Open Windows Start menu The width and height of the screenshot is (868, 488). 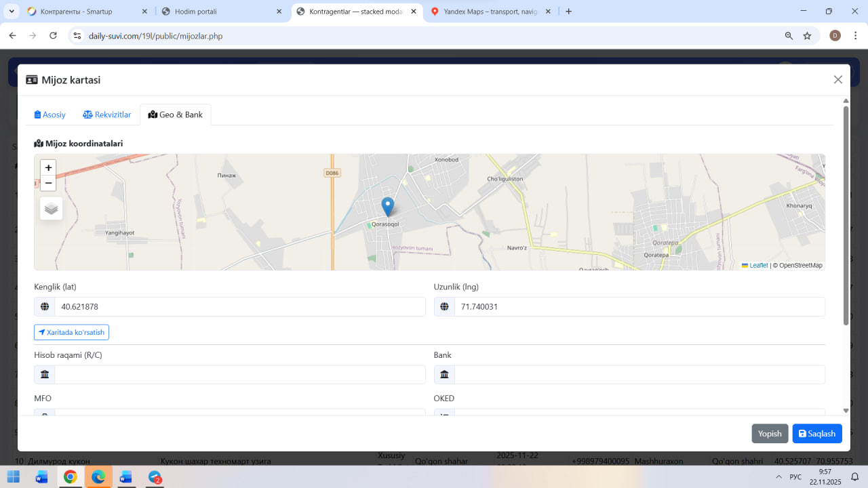14,476
